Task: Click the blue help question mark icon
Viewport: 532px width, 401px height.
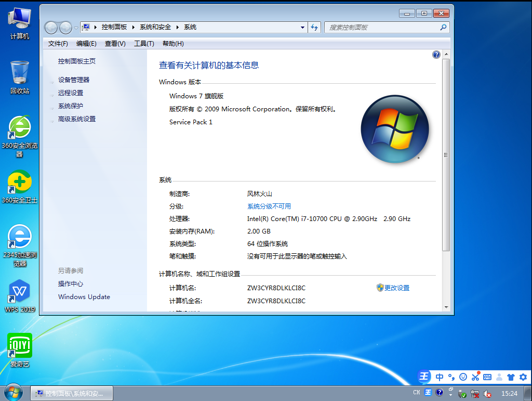Action: point(436,55)
